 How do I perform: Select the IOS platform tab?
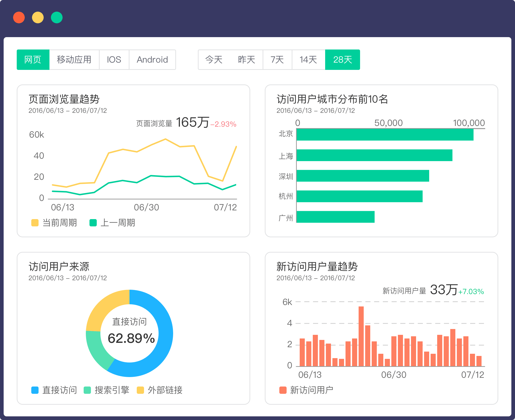pyautogui.click(x=114, y=60)
